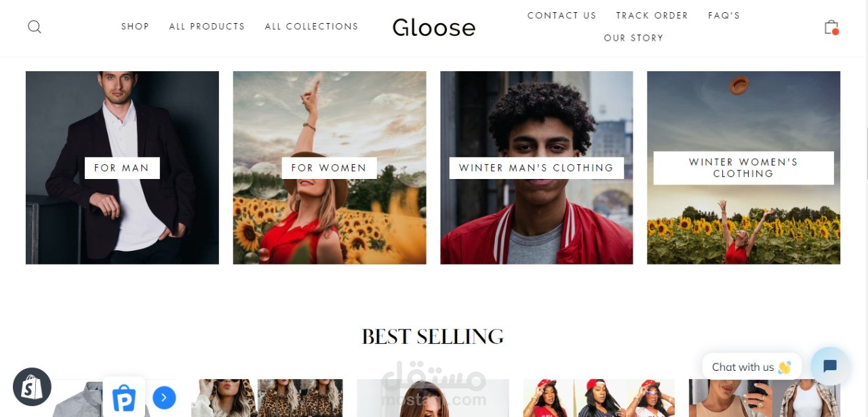
Task: Open the FAQ'S page
Action: coord(724,16)
